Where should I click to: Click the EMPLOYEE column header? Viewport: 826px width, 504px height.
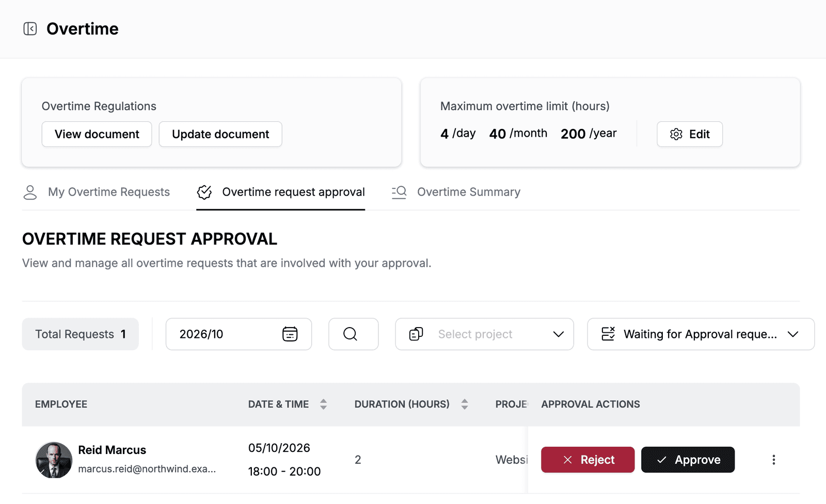tap(61, 404)
